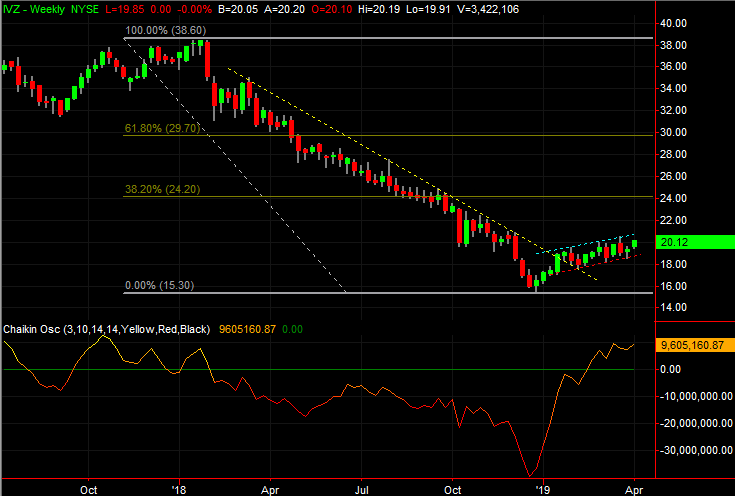Image resolution: width=735 pixels, height=496 pixels.
Task: Click the 14.00 price axis label
Action: 673,308
